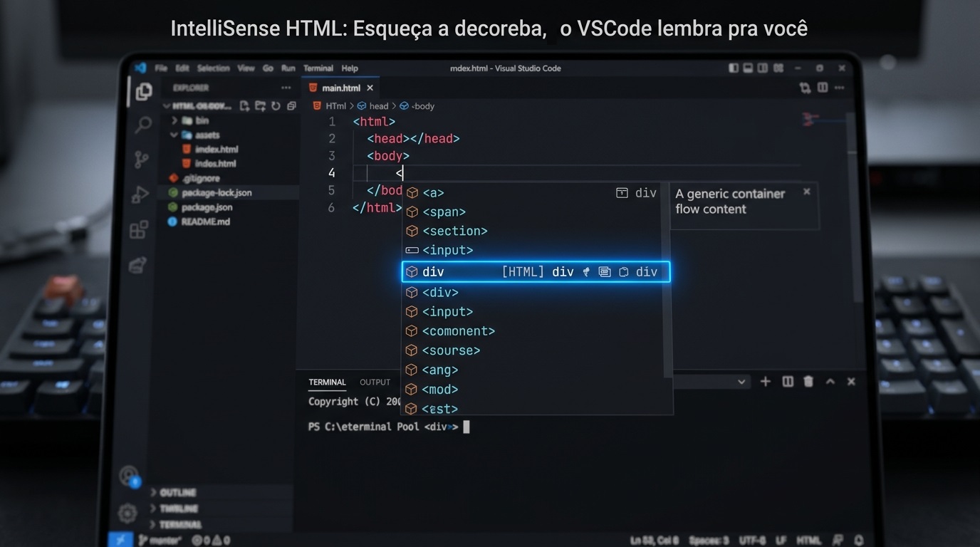Open the Run menu
The image size is (980, 547).
[x=288, y=68]
